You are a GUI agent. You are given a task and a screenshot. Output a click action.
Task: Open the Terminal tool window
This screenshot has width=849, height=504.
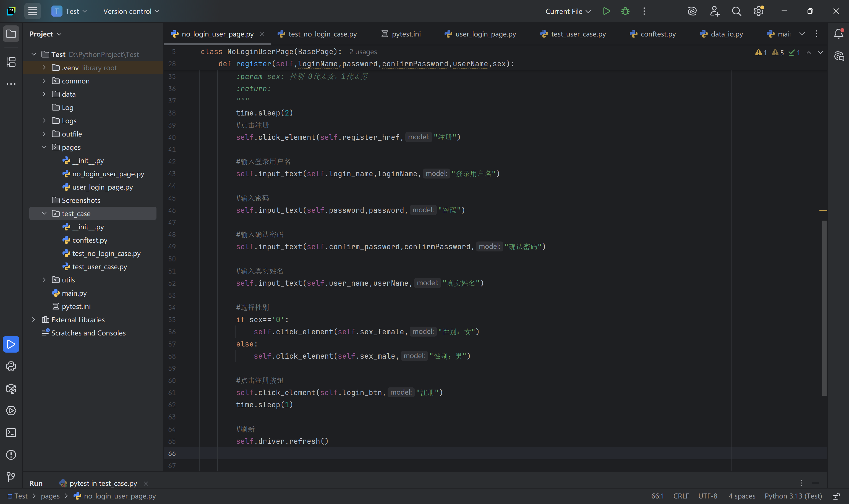(11, 433)
